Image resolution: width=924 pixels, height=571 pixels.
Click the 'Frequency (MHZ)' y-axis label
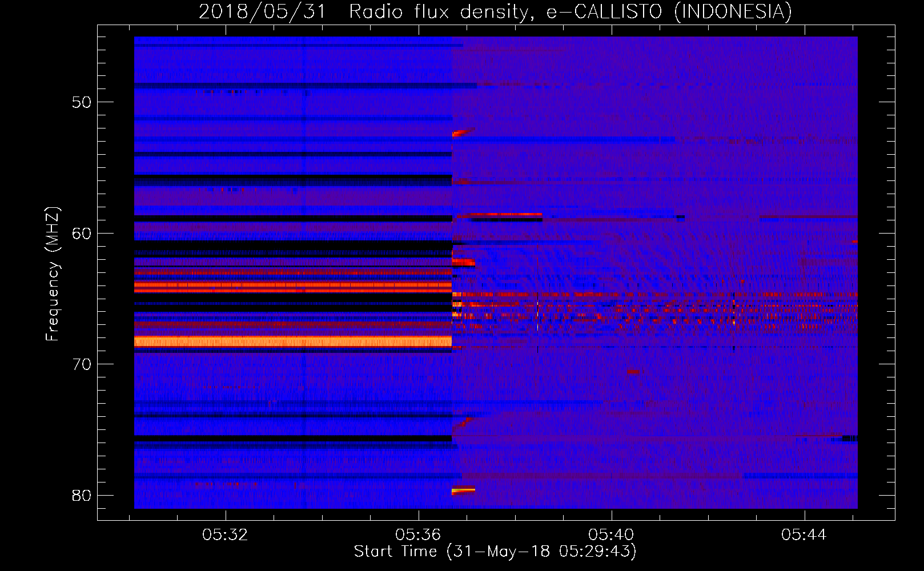point(52,274)
